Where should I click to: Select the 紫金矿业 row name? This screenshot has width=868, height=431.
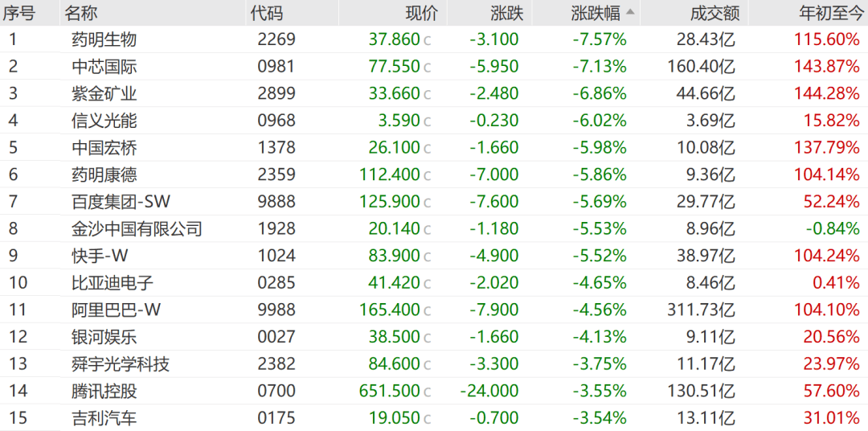104,93
